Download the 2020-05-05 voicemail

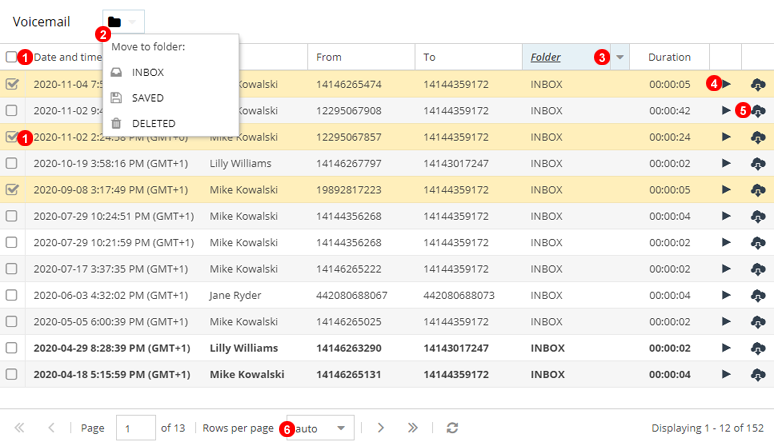758,322
